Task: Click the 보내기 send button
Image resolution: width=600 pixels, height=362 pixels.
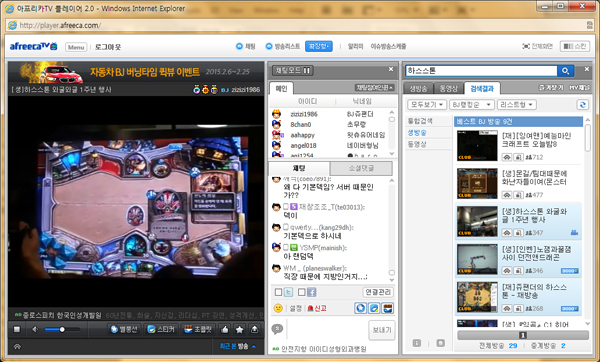Action: click(x=382, y=330)
